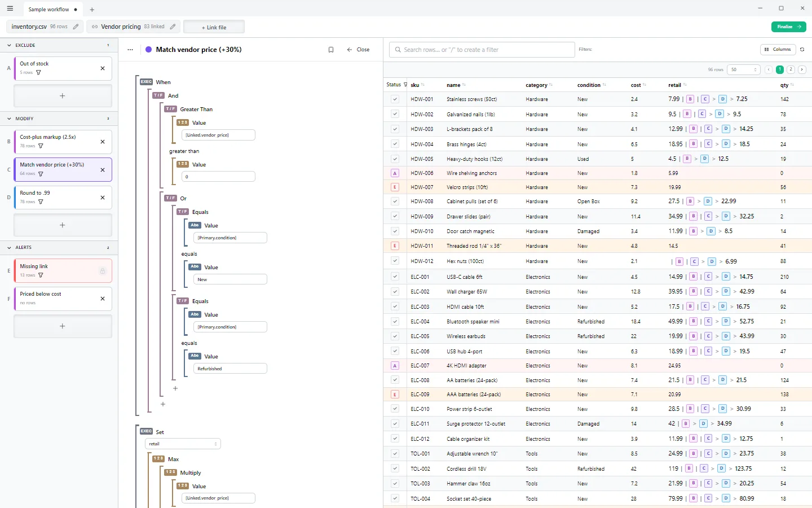Close the rule editor panel

point(359,50)
